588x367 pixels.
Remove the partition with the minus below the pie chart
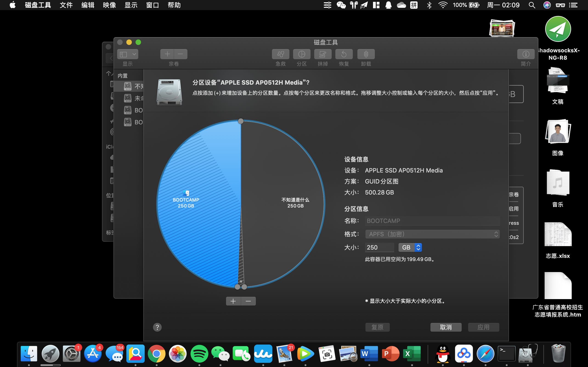coord(248,301)
